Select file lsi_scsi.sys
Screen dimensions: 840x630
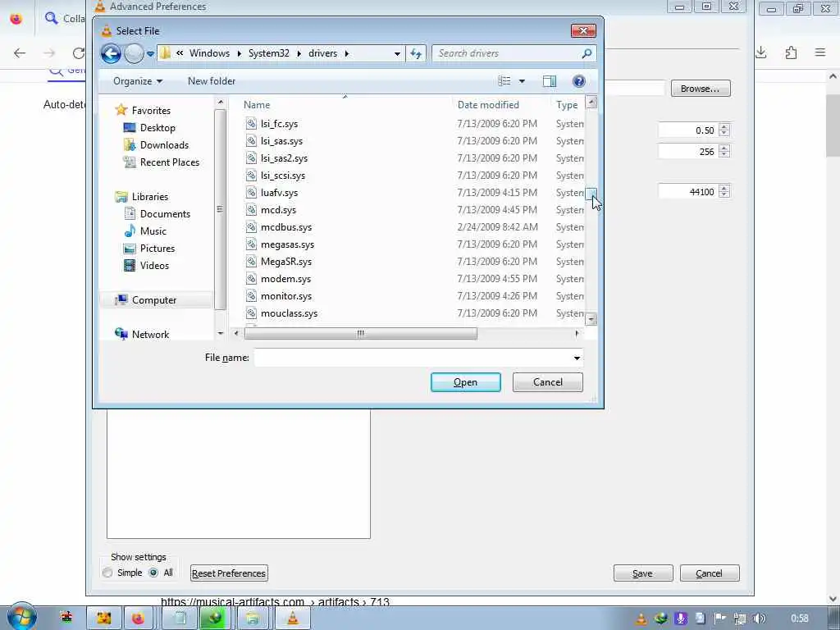[283, 176]
